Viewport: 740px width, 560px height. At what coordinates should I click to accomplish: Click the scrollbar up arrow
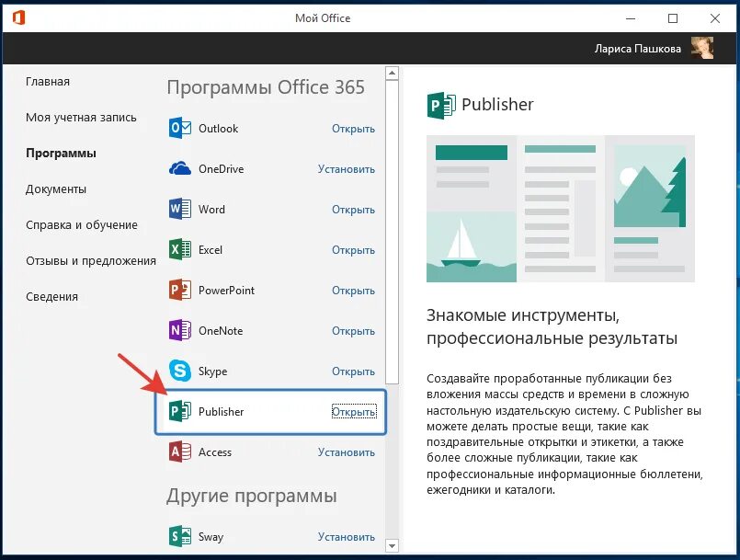[392, 74]
